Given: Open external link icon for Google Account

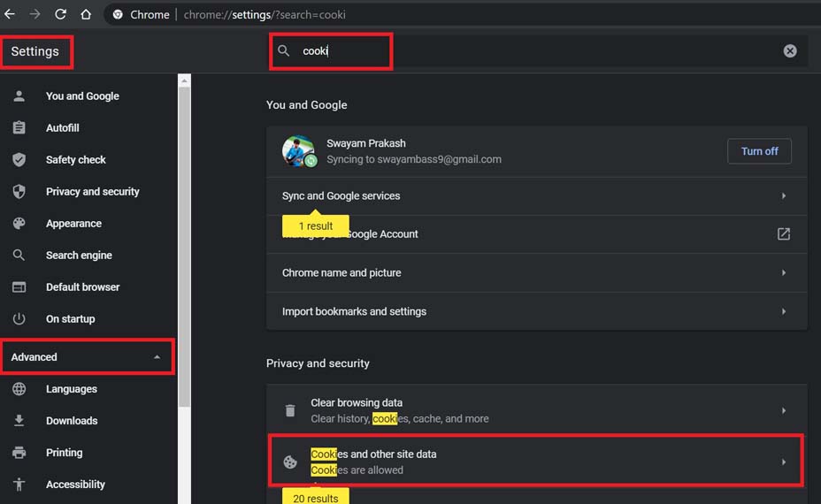Looking at the screenshot, I should [x=783, y=234].
